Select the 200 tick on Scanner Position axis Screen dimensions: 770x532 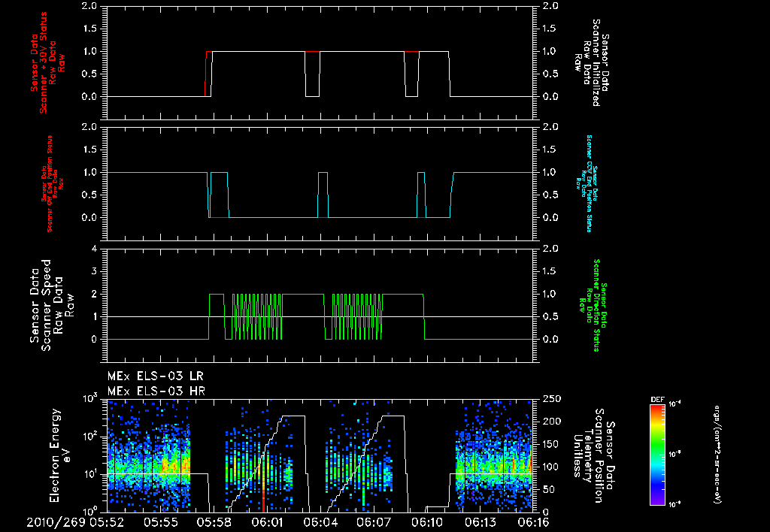(550, 422)
